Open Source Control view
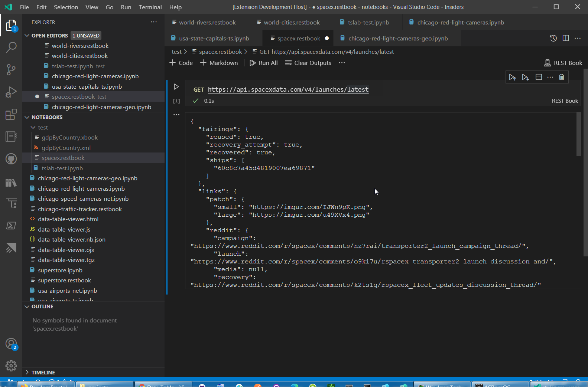The height and width of the screenshot is (387, 588). tap(11, 69)
